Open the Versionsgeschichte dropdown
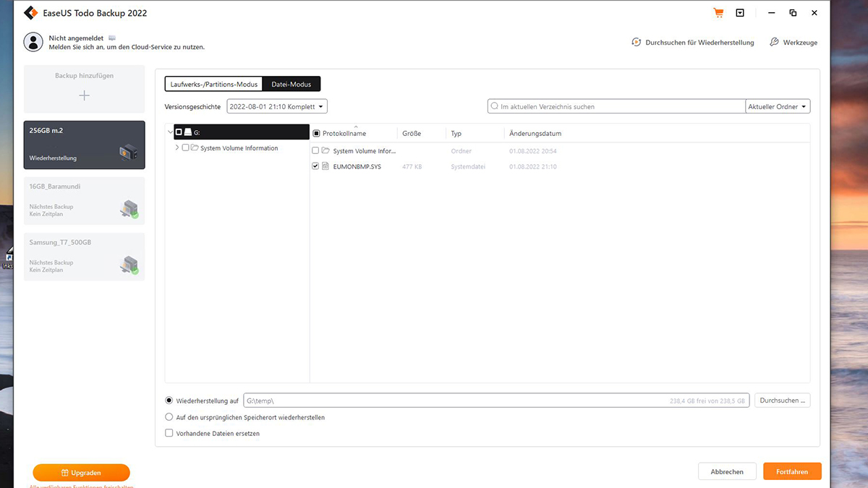This screenshot has height=488, width=868. (277, 106)
